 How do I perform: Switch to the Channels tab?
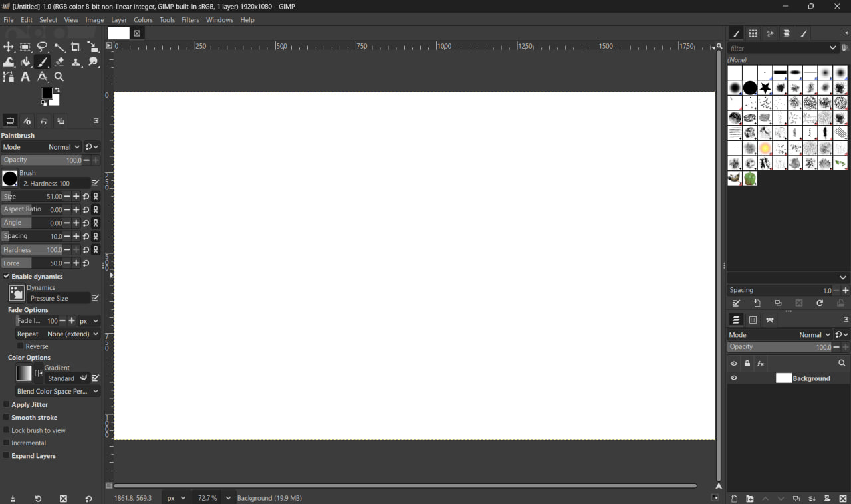point(753,320)
